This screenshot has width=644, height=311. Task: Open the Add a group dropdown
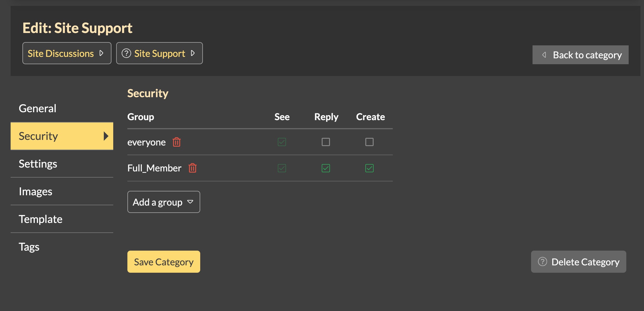tap(164, 202)
